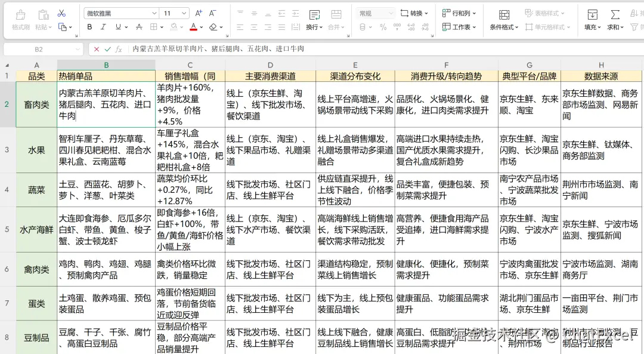Cut cells using the scissors icon
Image resolution: width=644 pixels, height=354 pixels.
tap(61, 12)
